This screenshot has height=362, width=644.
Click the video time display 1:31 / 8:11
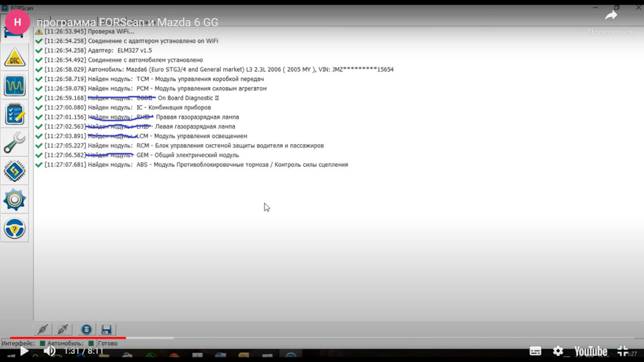coord(84,351)
